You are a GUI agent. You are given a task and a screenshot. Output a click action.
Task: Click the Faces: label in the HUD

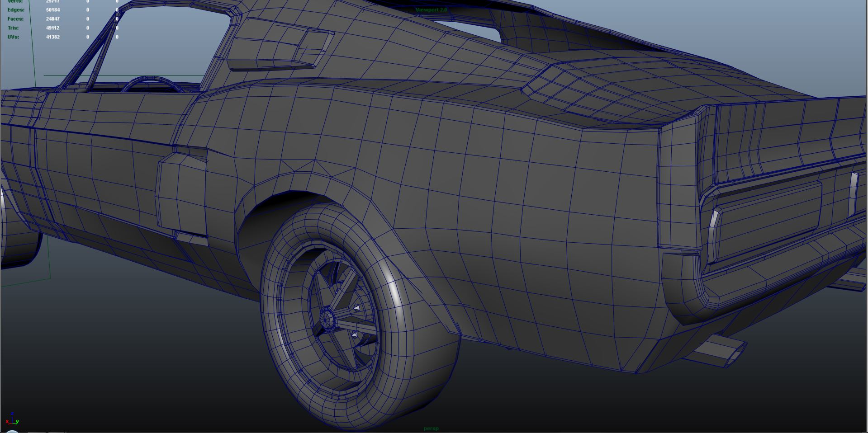15,19
